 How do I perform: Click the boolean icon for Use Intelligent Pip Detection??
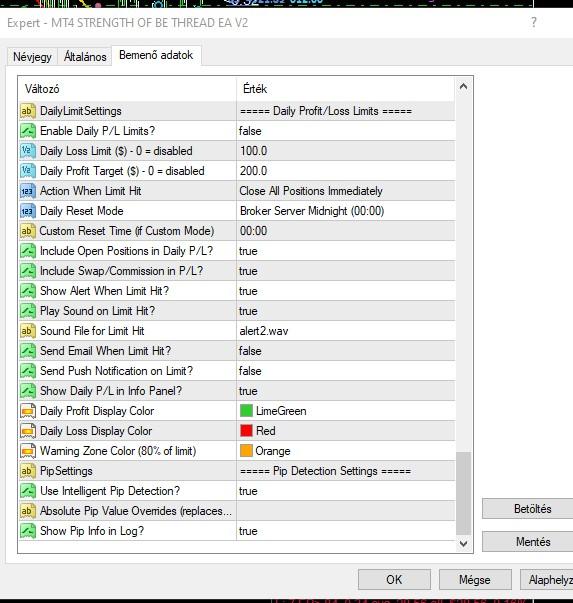click(x=28, y=491)
